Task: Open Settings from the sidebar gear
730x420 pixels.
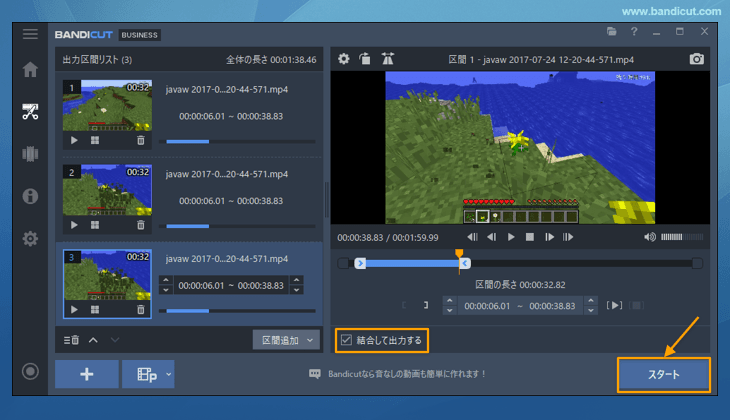Action: [30, 238]
